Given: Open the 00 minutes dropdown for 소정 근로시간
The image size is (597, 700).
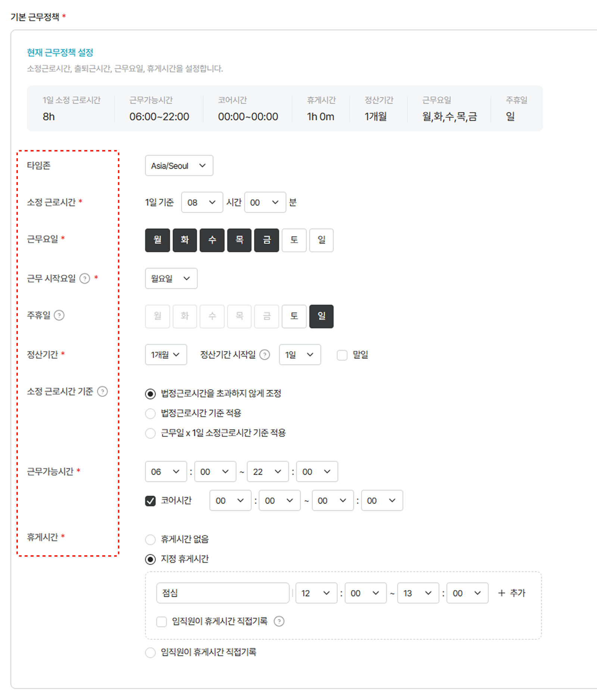Looking at the screenshot, I should (265, 202).
